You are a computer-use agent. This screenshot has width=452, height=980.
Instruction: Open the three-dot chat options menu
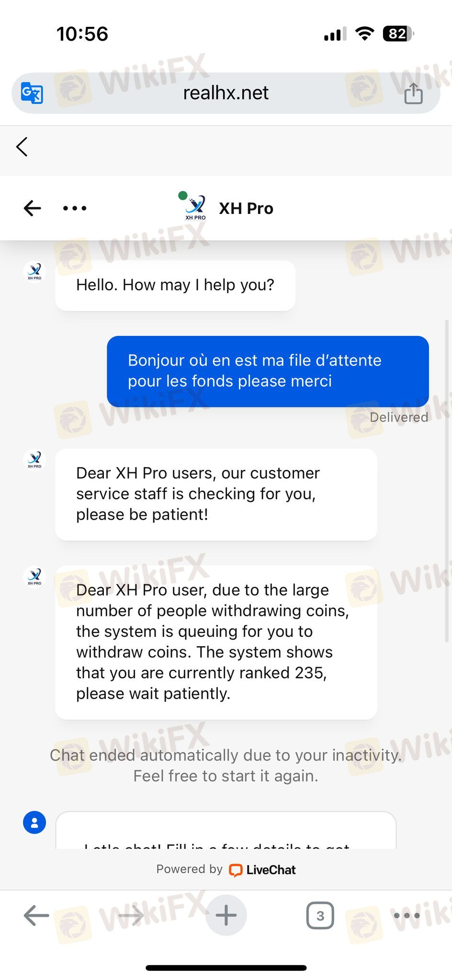pos(75,208)
